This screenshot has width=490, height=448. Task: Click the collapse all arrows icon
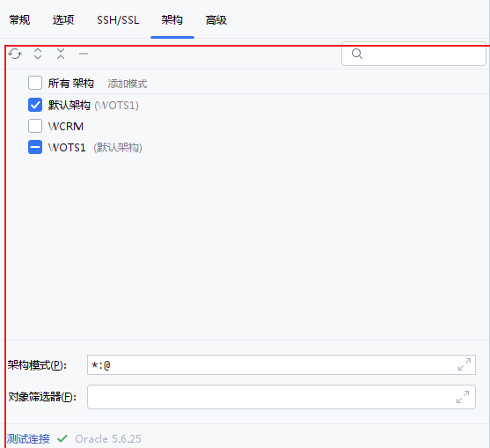pos(61,54)
